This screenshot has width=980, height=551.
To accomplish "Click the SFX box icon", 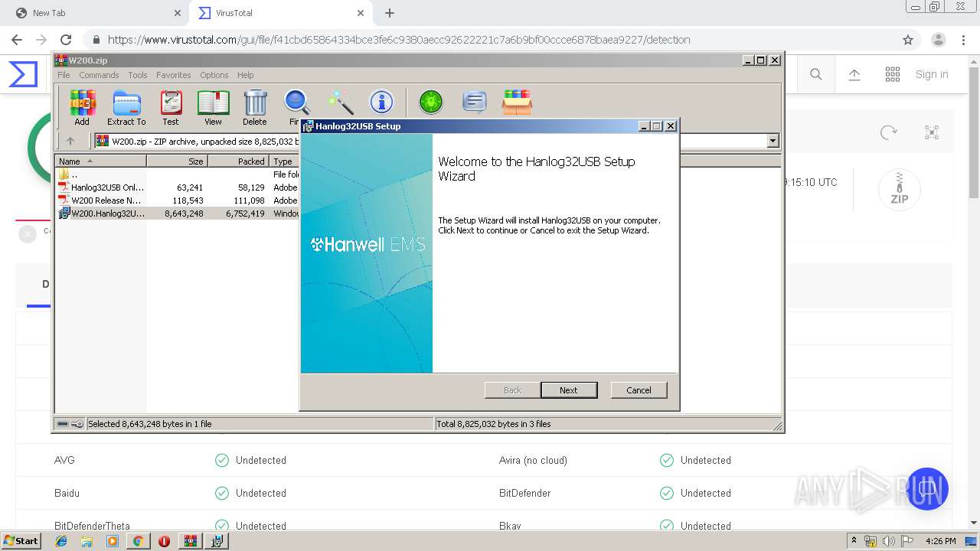I will [x=518, y=103].
